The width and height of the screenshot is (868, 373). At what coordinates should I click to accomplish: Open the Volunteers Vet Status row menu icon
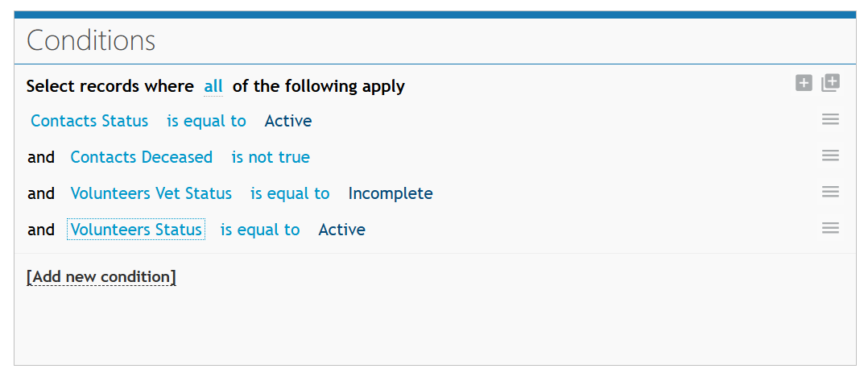click(830, 192)
